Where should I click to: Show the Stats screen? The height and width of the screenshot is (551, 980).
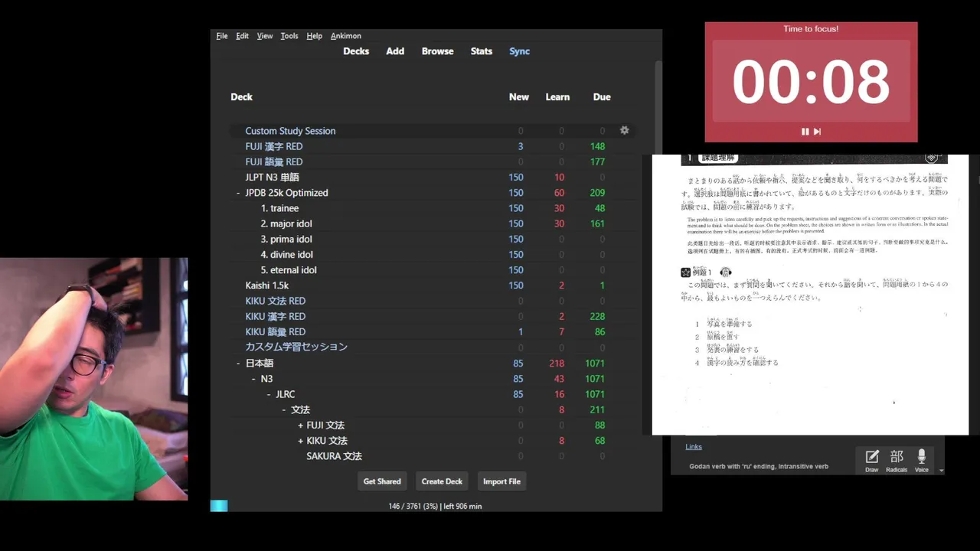[x=482, y=51]
